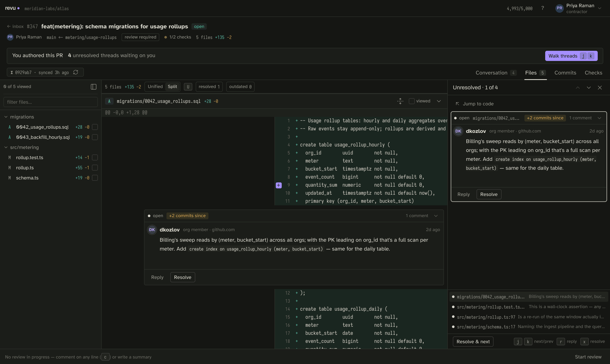Check the box for rollup.ts
The width and height of the screenshot is (610, 364).
click(x=95, y=168)
